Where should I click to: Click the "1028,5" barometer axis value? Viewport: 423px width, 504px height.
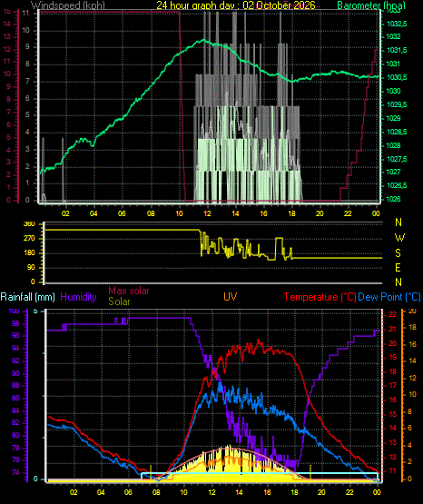tap(396, 132)
